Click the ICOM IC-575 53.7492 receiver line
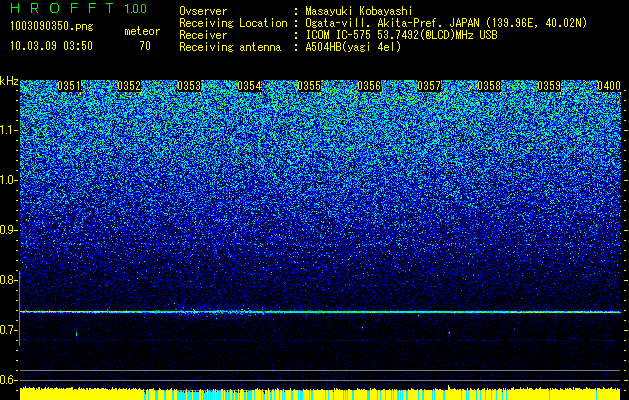The image size is (629, 400). tap(401, 35)
